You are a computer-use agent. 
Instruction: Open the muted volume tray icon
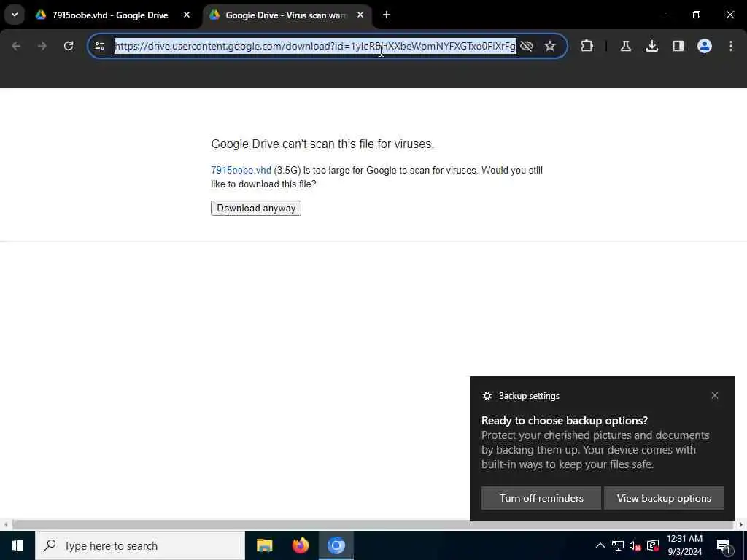click(x=635, y=545)
